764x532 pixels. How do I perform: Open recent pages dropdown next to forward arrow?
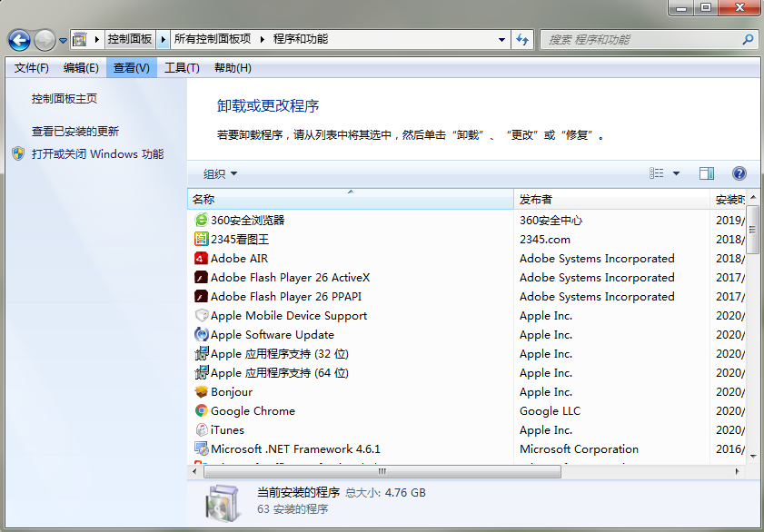(x=63, y=40)
